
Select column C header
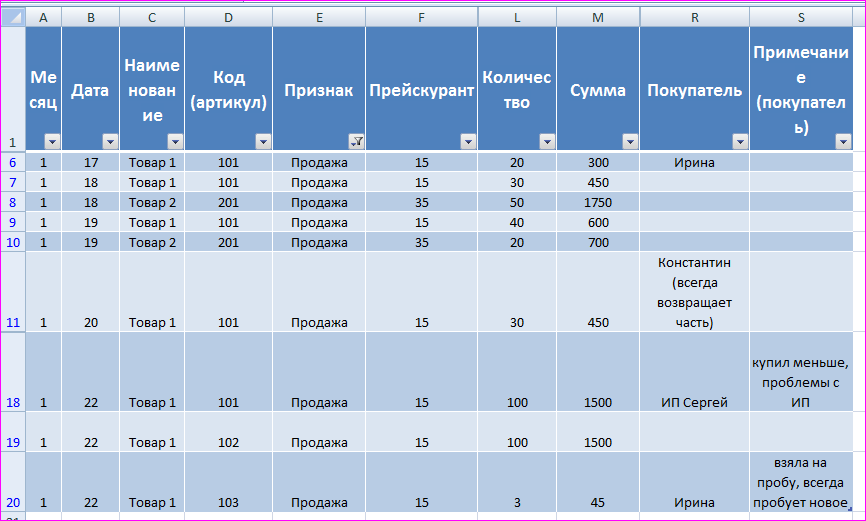point(152,18)
